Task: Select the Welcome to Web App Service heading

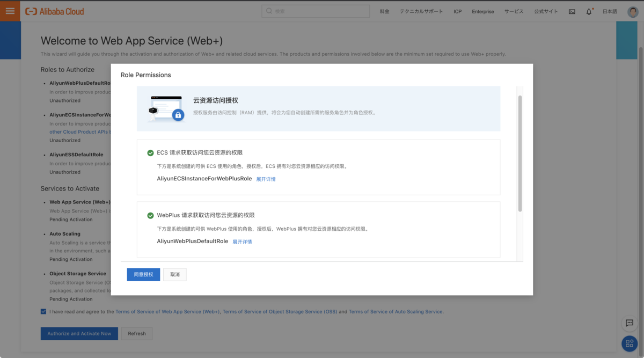Action: [x=131, y=41]
